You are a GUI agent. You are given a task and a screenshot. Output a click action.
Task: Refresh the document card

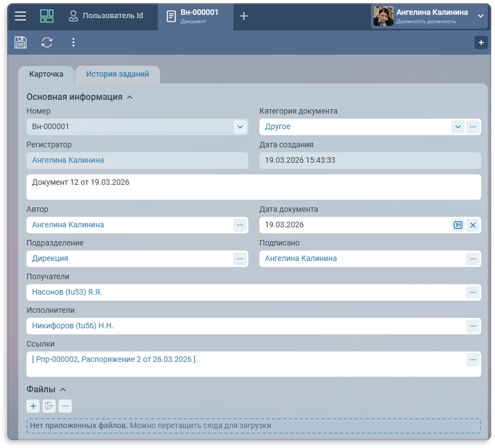(x=47, y=42)
